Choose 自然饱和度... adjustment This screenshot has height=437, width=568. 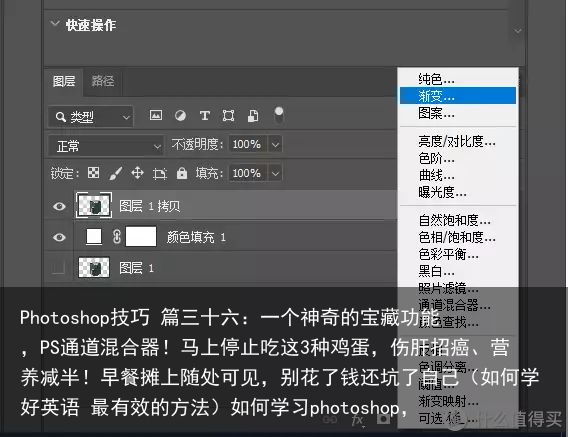[x=458, y=220]
